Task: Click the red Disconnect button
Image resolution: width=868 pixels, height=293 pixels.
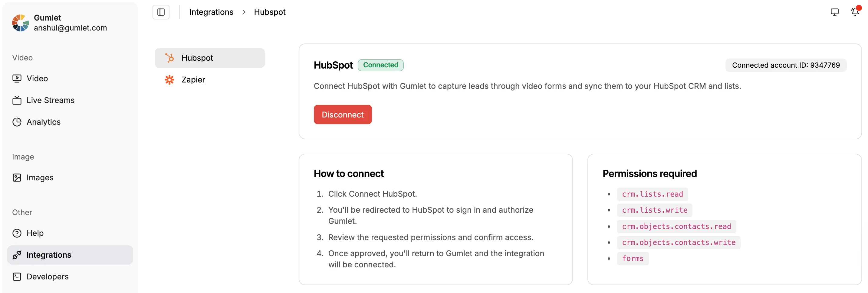Action: click(342, 114)
